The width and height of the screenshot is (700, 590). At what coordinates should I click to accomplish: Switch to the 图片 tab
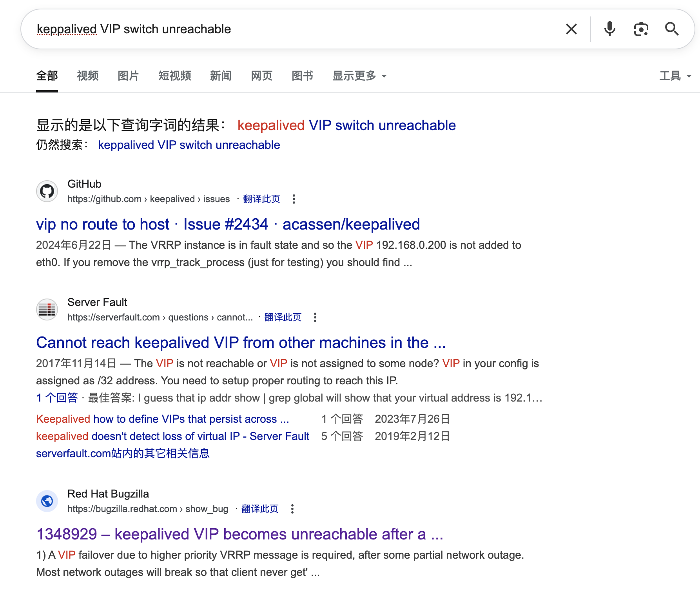click(129, 76)
